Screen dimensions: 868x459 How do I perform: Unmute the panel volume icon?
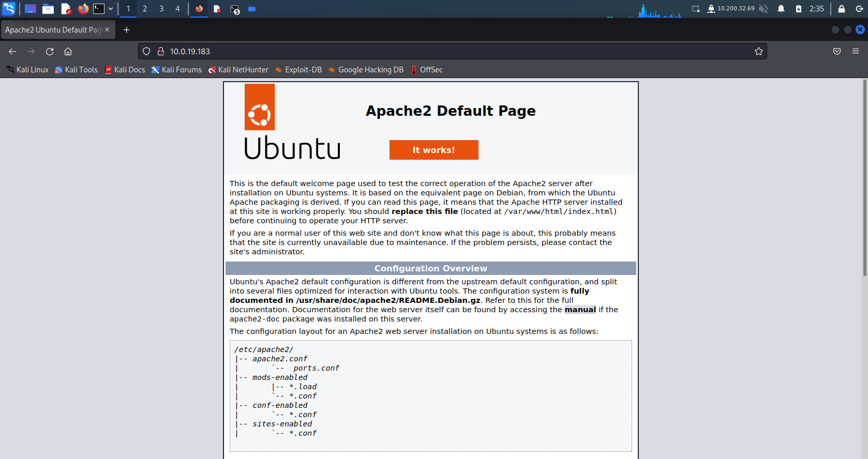click(x=764, y=9)
